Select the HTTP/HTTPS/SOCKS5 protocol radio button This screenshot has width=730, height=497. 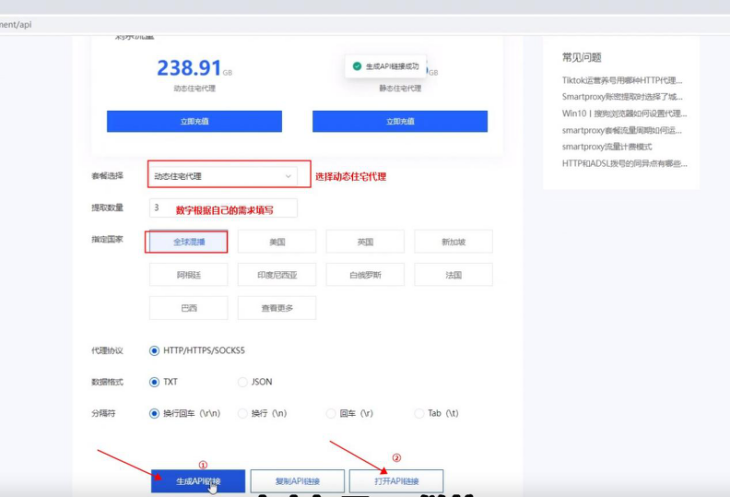coord(154,351)
